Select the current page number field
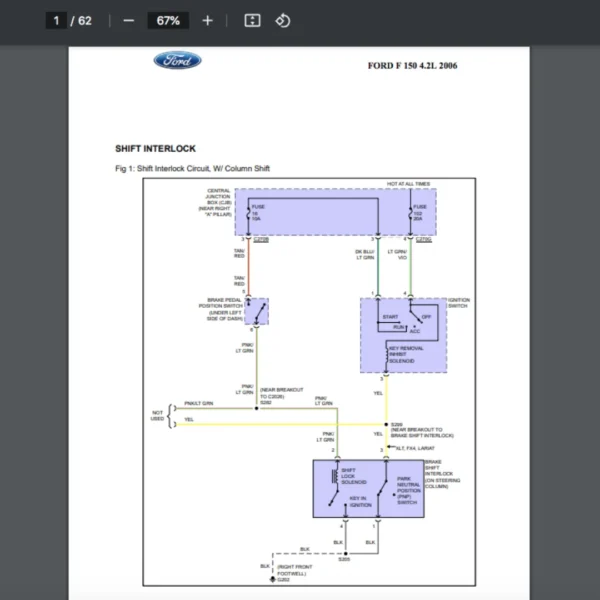 pos(58,20)
